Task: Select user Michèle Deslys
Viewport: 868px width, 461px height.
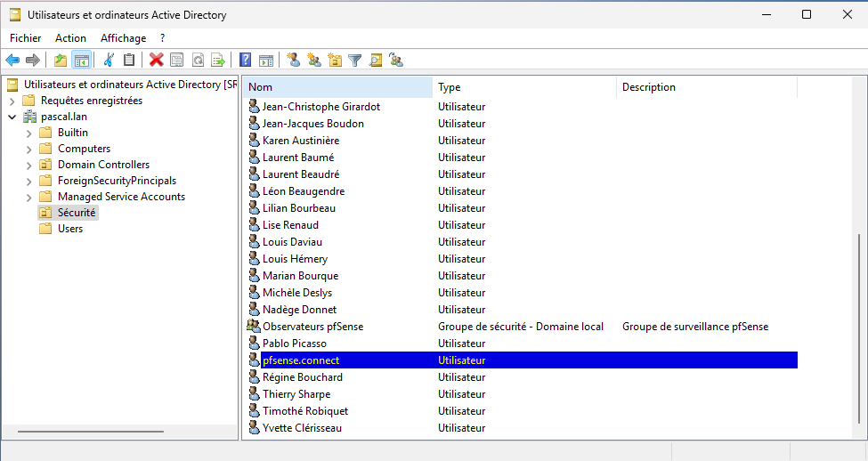Action: tap(297, 292)
